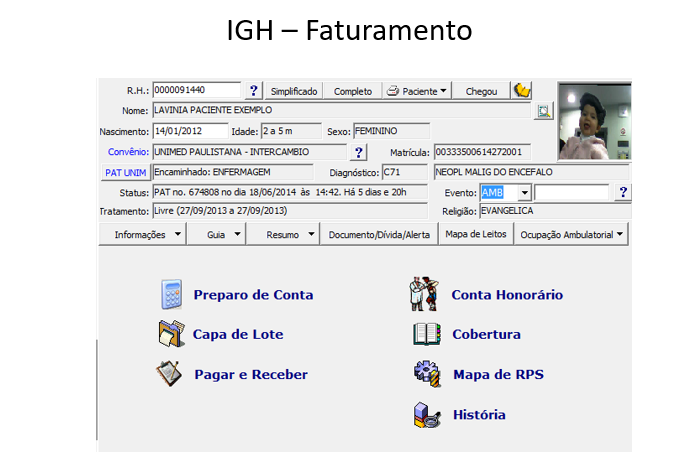Screen dimensions: 694x466
Task: Click the Nascimento date field
Action: (x=190, y=131)
